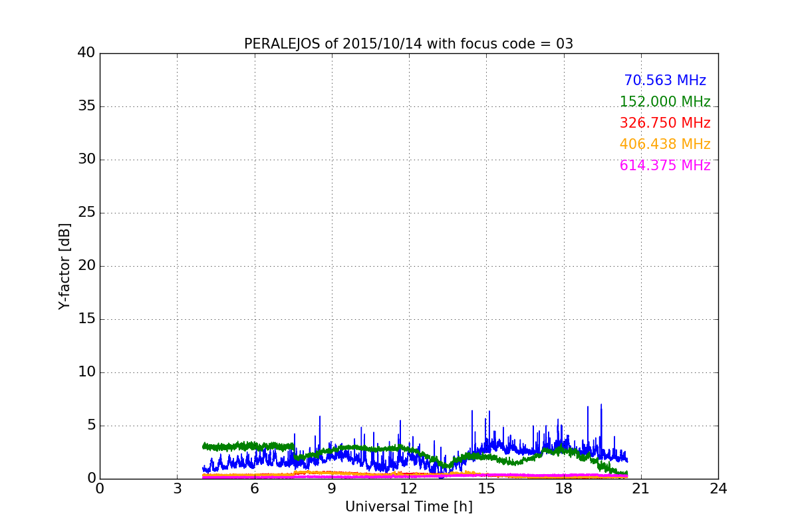
Task: Click the y-axis tick label 10
Action: [x=86, y=372]
